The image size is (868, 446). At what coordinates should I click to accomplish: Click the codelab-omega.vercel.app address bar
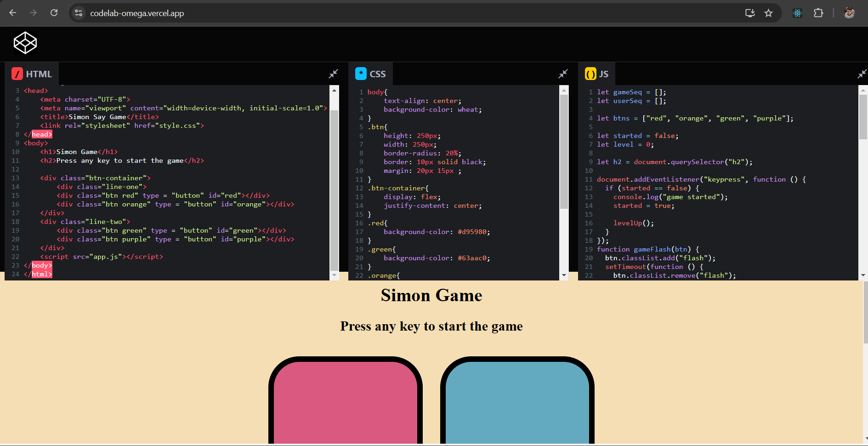point(137,13)
